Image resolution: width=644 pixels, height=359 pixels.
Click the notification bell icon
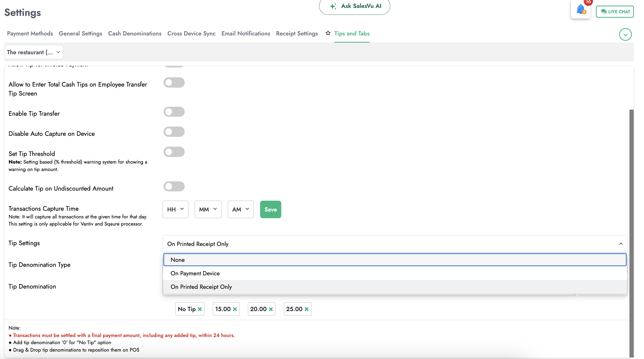pyautogui.click(x=580, y=10)
